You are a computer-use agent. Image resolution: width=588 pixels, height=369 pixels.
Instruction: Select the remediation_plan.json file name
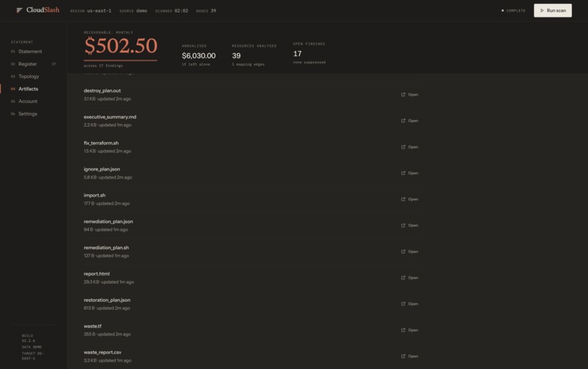[108, 222]
